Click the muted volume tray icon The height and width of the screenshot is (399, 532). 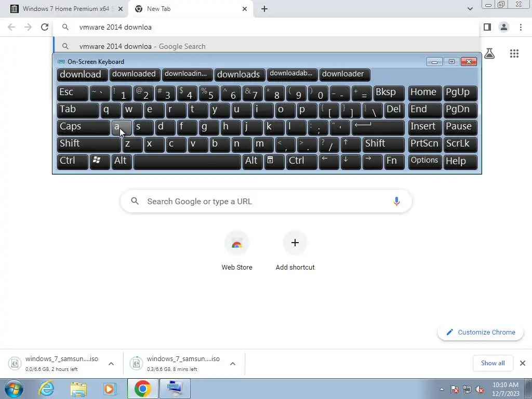[480, 389]
